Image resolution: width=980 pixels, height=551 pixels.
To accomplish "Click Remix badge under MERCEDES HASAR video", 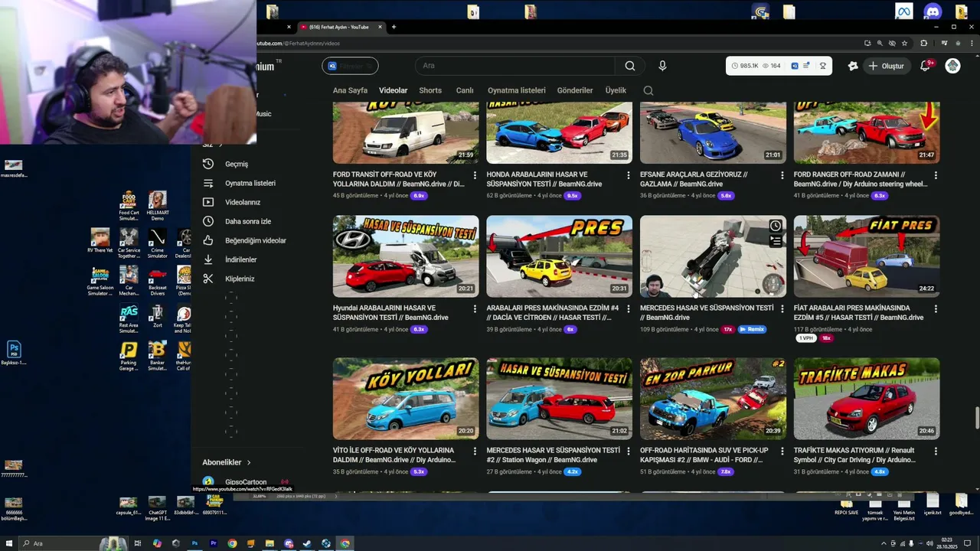I will pyautogui.click(x=751, y=329).
